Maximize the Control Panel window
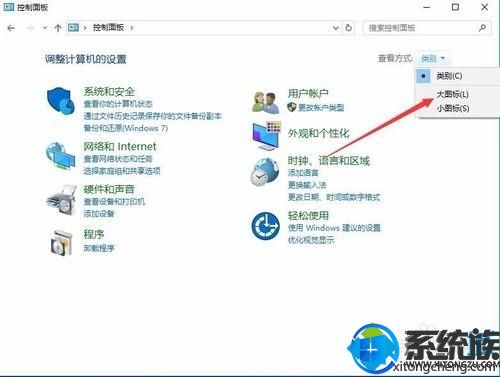Screen dimensions: 500x377 pyautogui.click(x=455, y=7)
